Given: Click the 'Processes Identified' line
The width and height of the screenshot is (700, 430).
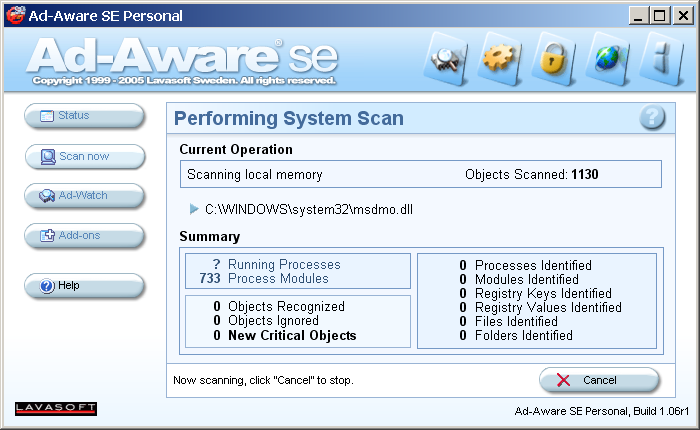Looking at the screenshot, I should (525, 265).
